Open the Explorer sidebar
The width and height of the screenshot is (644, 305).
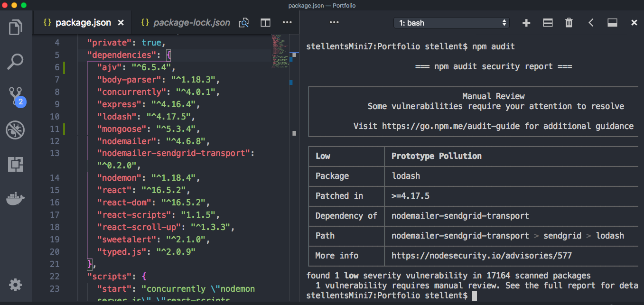16,27
